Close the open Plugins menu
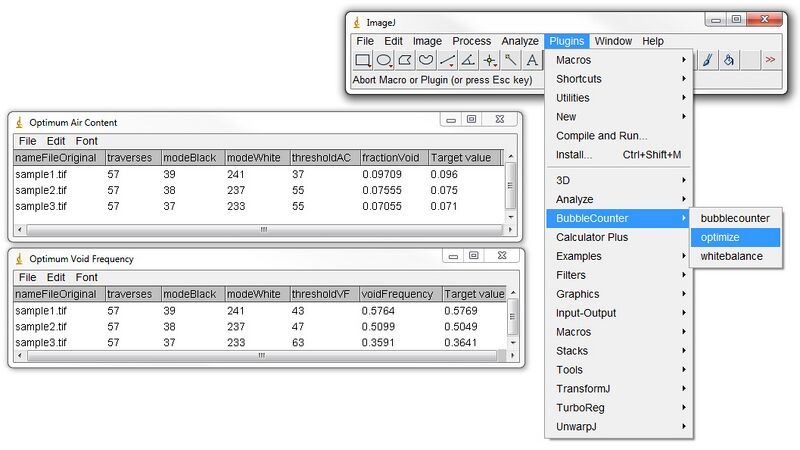800x450 pixels. tap(566, 41)
